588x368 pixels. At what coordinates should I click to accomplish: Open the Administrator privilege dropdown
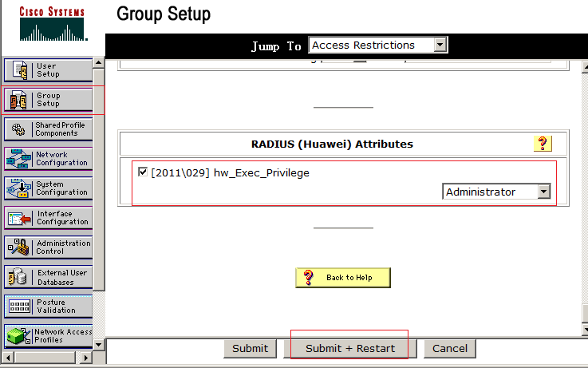tap(496, 192)
